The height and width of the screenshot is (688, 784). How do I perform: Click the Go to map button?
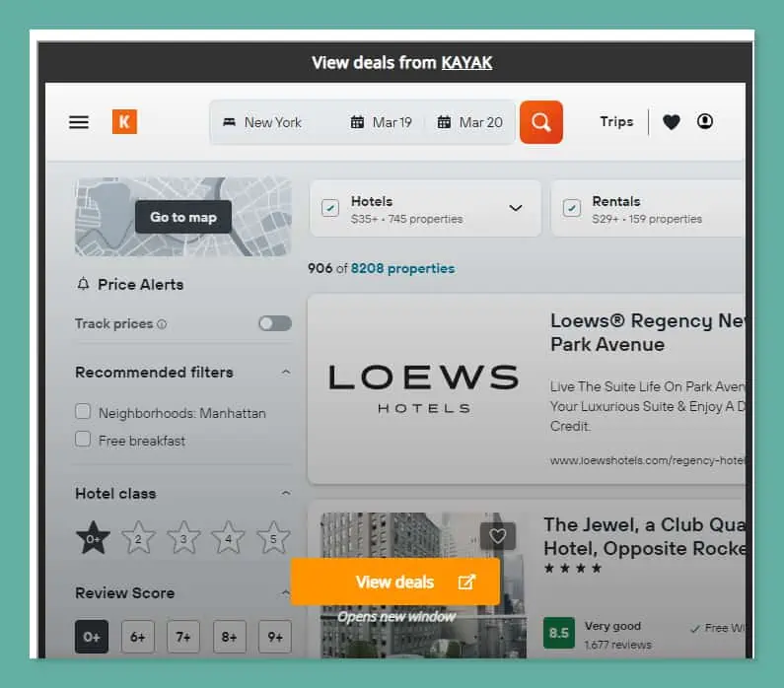(183, 218)
